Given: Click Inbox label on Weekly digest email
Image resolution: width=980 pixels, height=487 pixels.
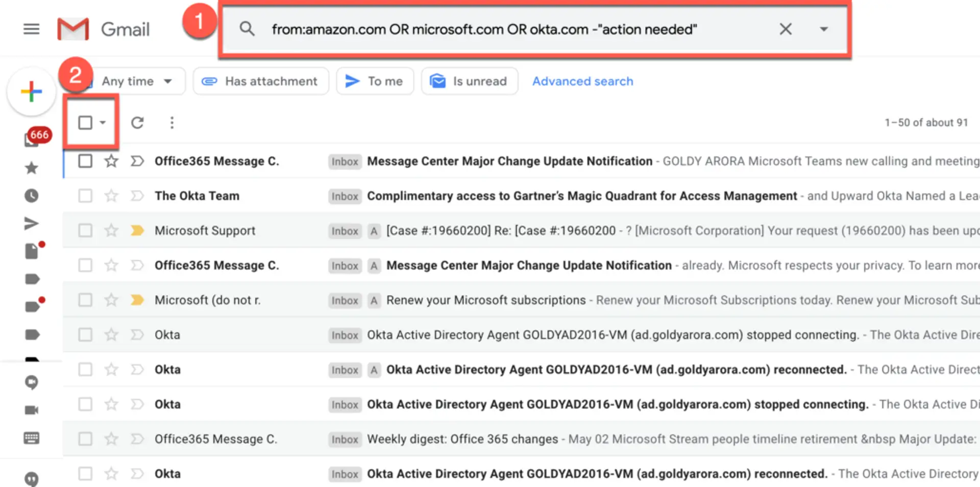Looking at the screenshot, I should coord(345,439).
